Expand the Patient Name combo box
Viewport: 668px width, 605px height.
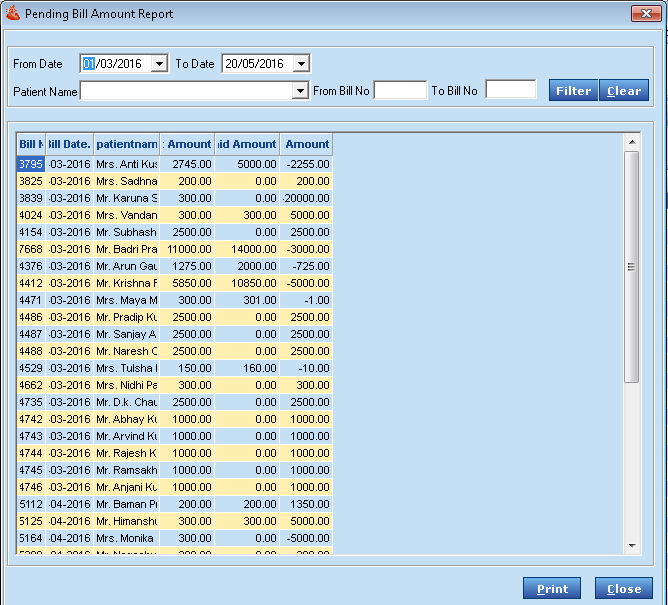(x=300, y=91)
